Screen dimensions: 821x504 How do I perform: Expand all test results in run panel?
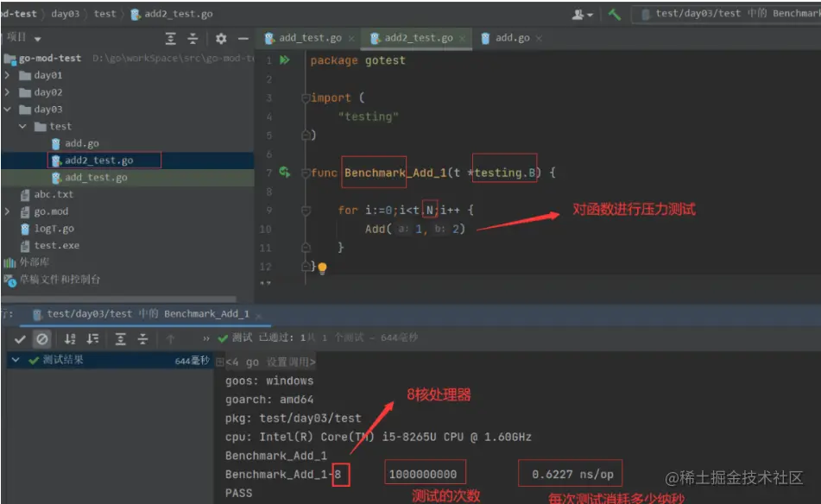coord(120,339)
